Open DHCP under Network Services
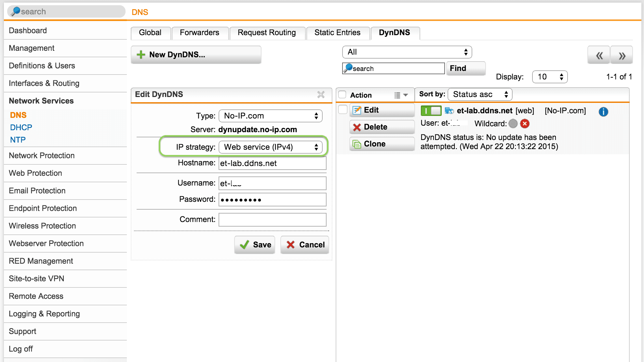 [x=21, y=128]
